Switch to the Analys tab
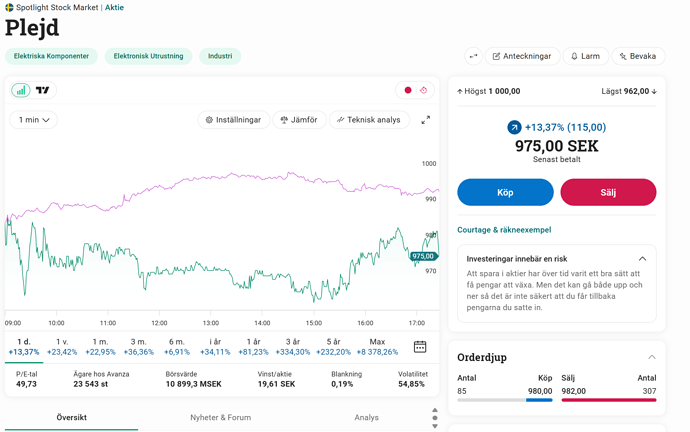The width and height of the screenshot is (690, 432). (367, 417)
